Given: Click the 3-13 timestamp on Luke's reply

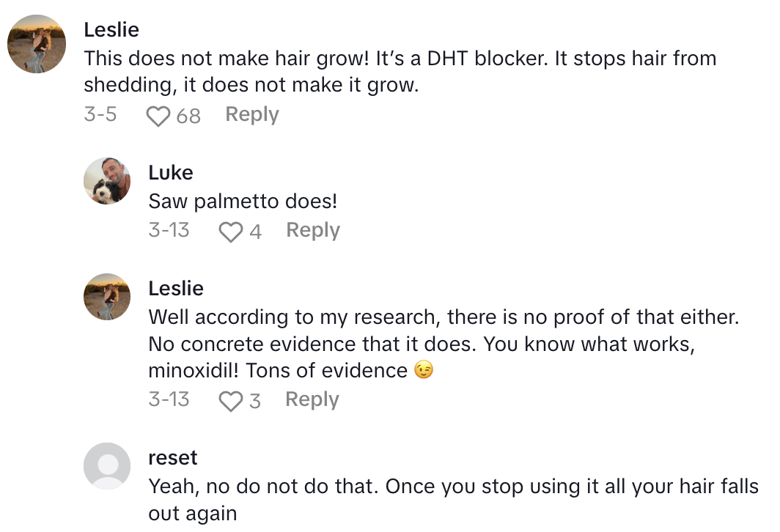Looking at the screenshot, I should pyautogui.click(x=169, y=230).
